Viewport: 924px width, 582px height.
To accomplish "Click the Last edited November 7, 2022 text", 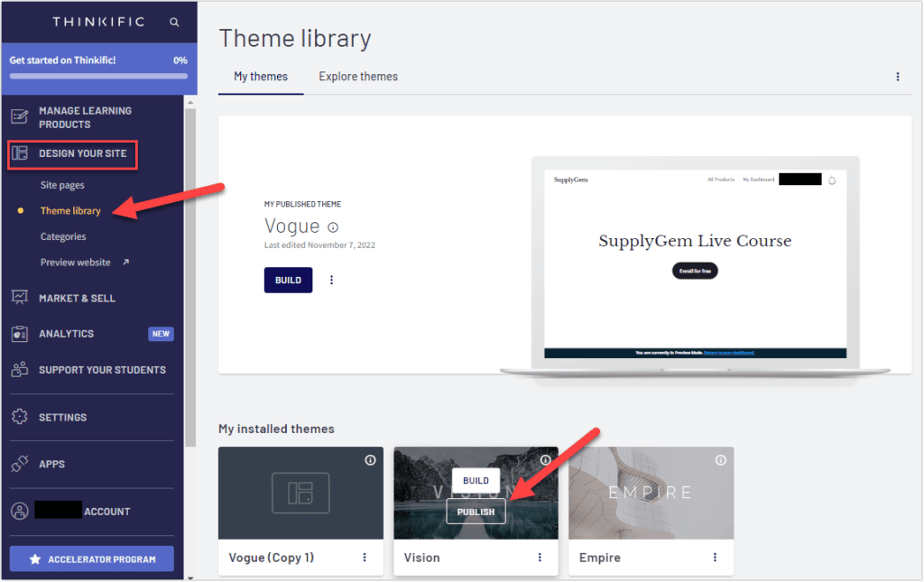I will pos(319,245).
